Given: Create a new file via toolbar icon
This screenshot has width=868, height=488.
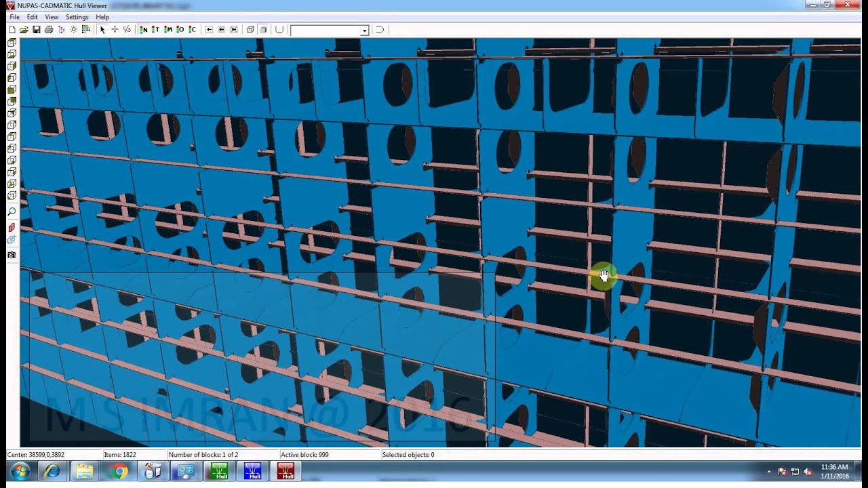Looking at the screenshot, I should [x=12, y=30].
